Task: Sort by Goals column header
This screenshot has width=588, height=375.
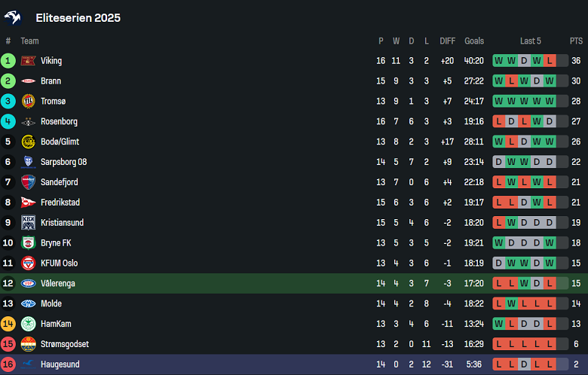Action: tap(474, 41)
